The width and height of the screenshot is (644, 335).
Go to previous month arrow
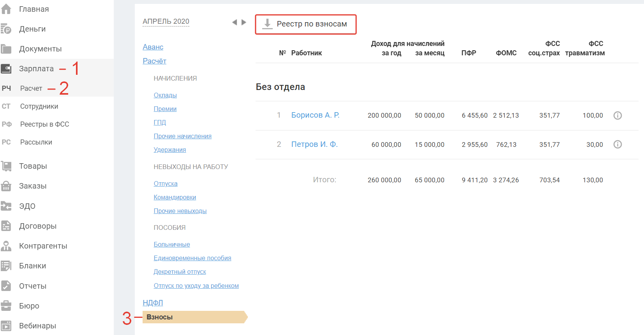tap(235, 22)
